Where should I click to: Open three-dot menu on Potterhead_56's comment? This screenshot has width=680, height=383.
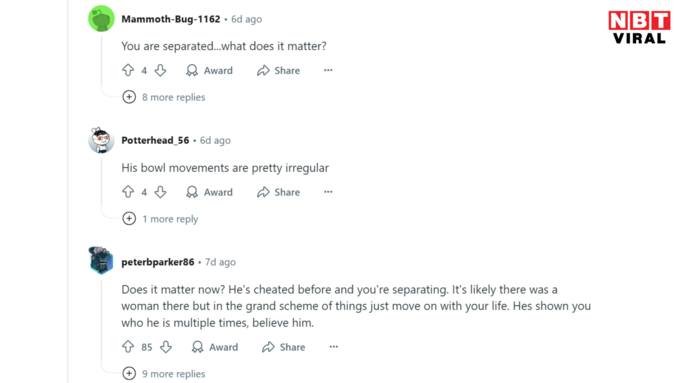click(328, 191)
